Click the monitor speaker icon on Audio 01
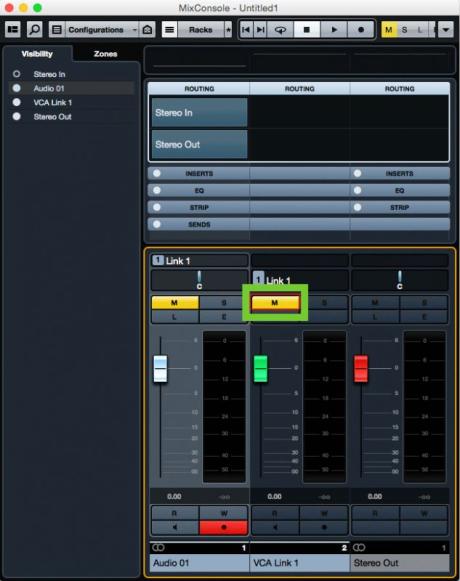This screenshot has height=581, width=460. coord(175,527)
